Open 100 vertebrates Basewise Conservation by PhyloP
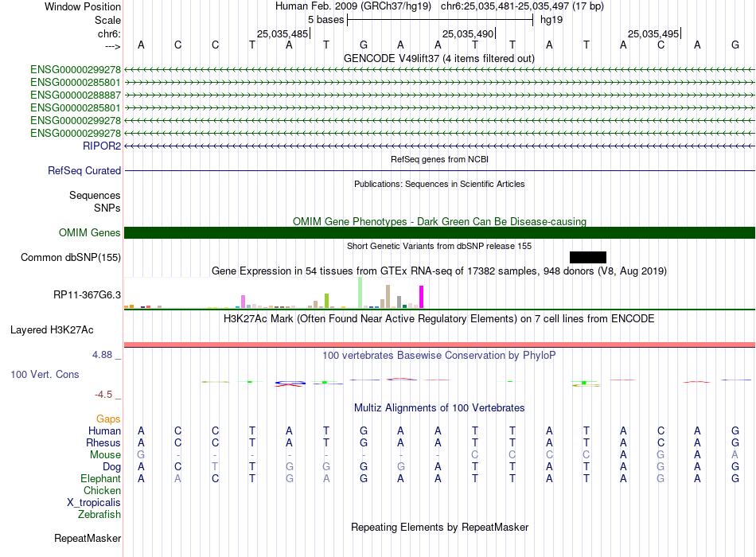This screenshot has width=756, height=557. tap(439, 356)
